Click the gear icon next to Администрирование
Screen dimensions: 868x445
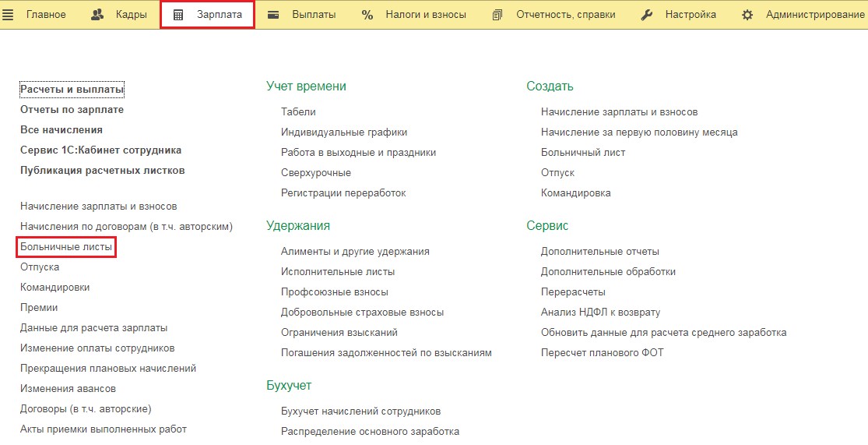[x=747, y=15]
